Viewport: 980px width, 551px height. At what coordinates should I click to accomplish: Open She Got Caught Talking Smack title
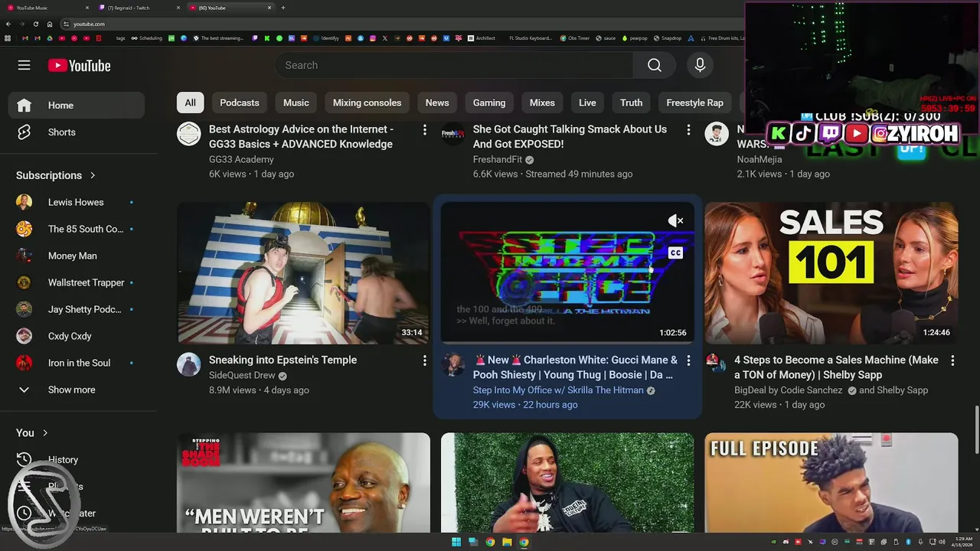pos(570,137)
